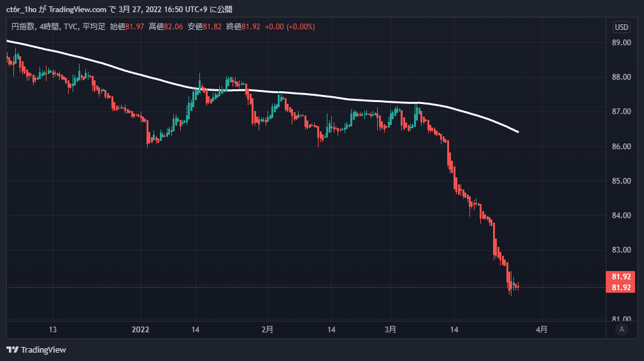This screenshot has height=361, width=644.
Task: Click the 高値 82.06 high value
Action: pos(166,27)
